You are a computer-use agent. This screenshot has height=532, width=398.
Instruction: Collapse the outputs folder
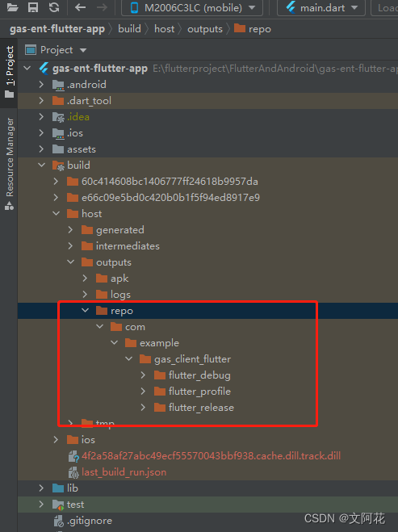(70, 262)
